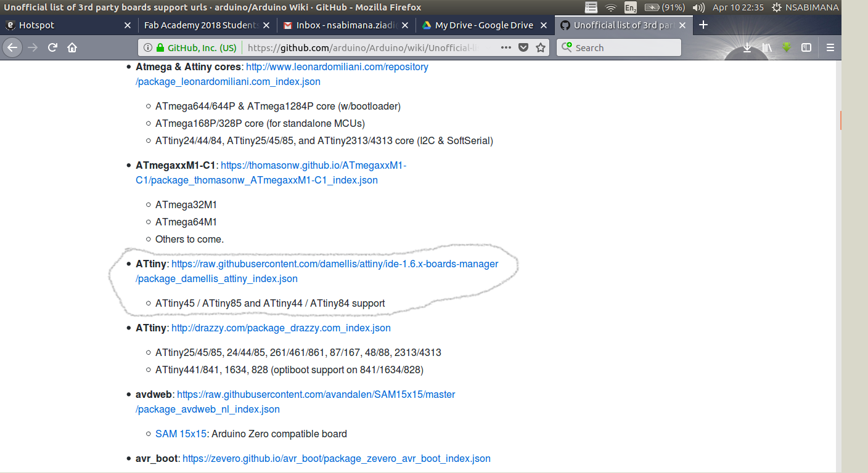Click the 'ATmegaxxM1-C1' bold heading

pyautogui.click(x=176, y=165)
